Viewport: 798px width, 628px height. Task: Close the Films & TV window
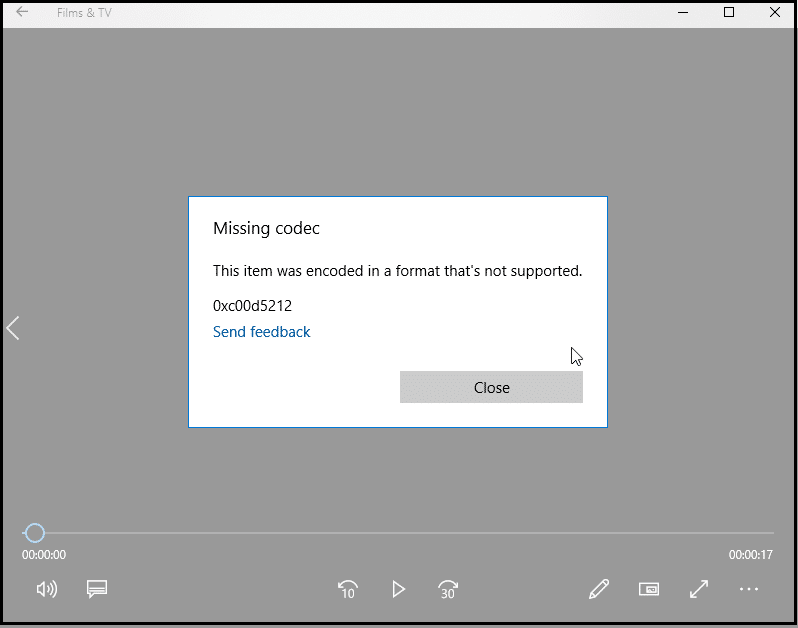pos(775,12)
